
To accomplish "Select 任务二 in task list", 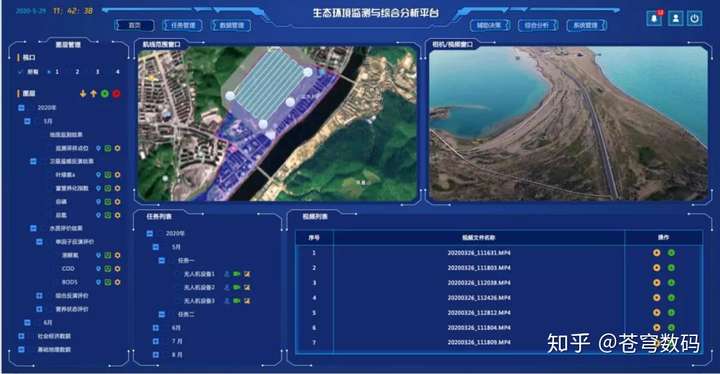I will pos(186,315).
